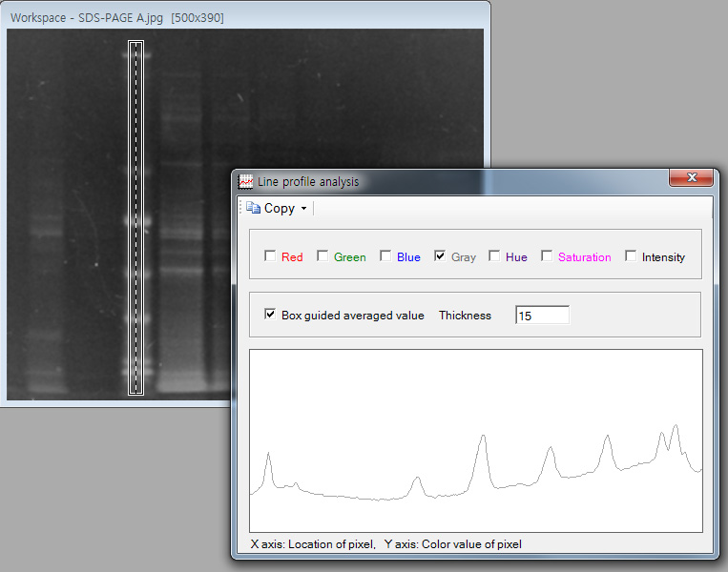
Task: Click the tallest peak in the profile graph
Action: pos(676,428)
